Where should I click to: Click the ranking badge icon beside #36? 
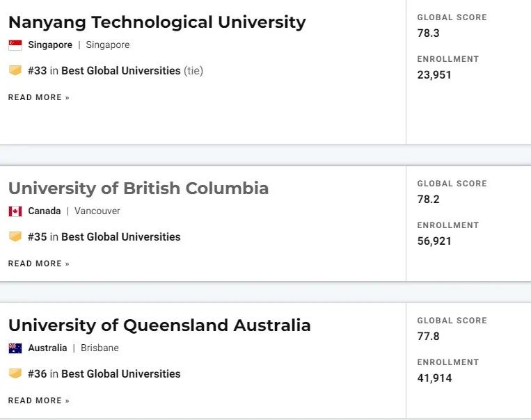pos(15,373)
